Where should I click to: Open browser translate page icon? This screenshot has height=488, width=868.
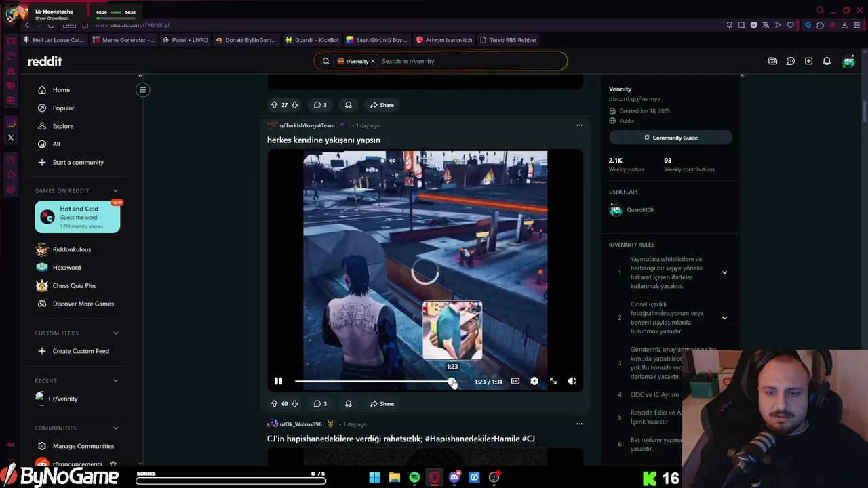pos(766,25)
